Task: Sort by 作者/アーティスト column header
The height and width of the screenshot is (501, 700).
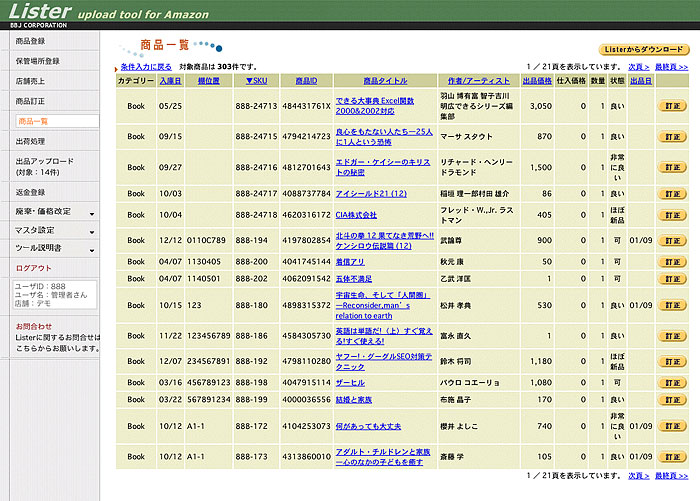Action: 479,81
